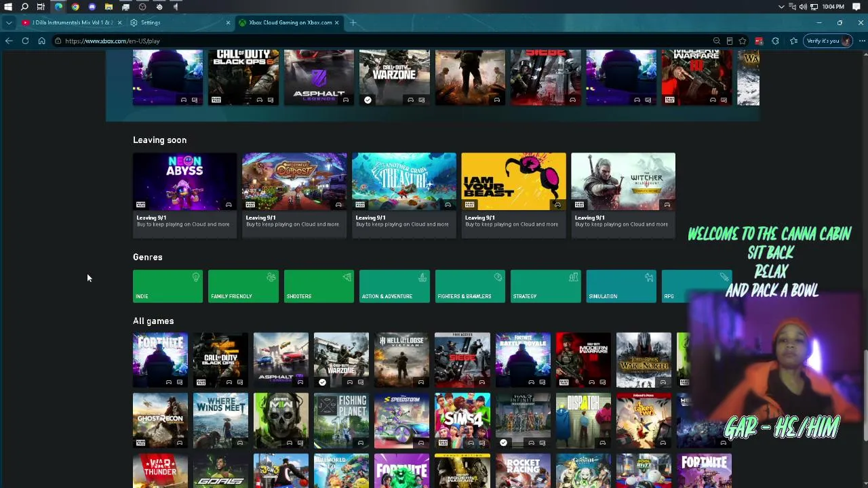Show hidden system tray icons

[781, 7]
